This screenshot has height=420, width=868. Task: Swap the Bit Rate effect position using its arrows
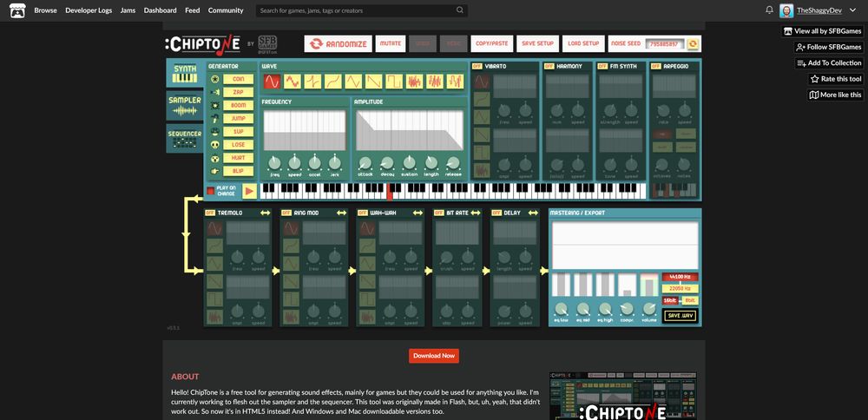[x=476, y=213]
